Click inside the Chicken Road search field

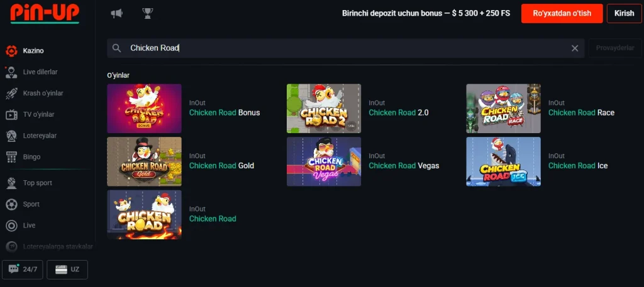[x=346, y=48]
